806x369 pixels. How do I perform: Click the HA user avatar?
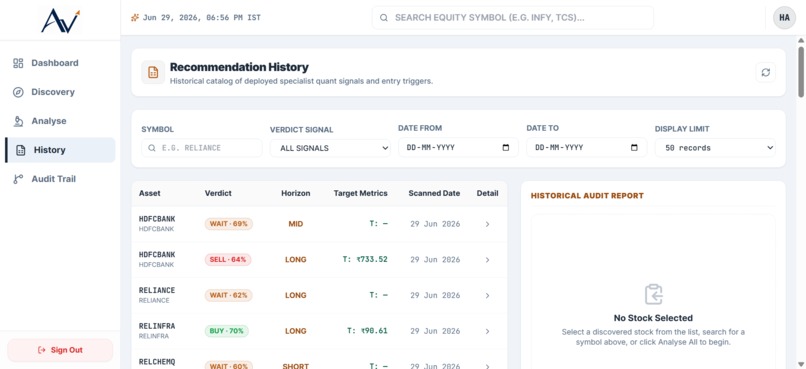(x=784, y=17)
